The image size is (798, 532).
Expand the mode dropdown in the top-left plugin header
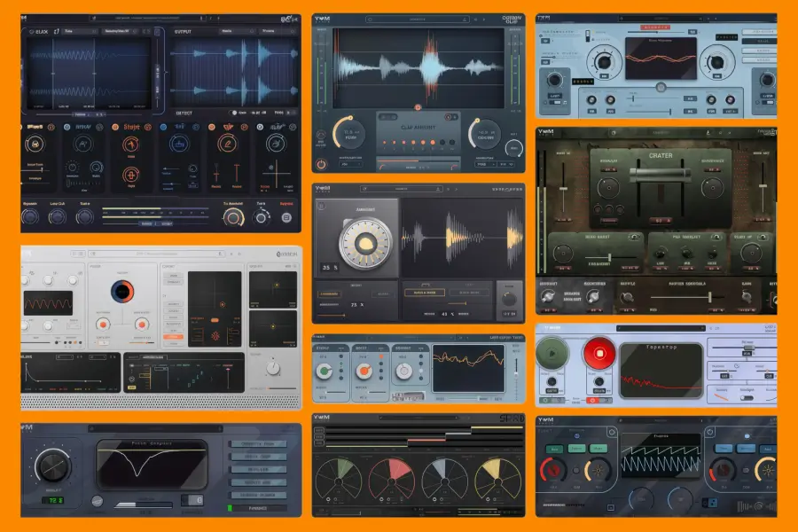[x=82, y=32]
